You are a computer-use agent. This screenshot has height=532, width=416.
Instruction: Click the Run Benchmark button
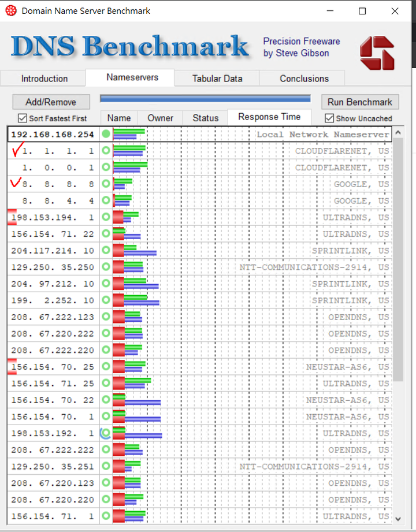coord(360,102)
